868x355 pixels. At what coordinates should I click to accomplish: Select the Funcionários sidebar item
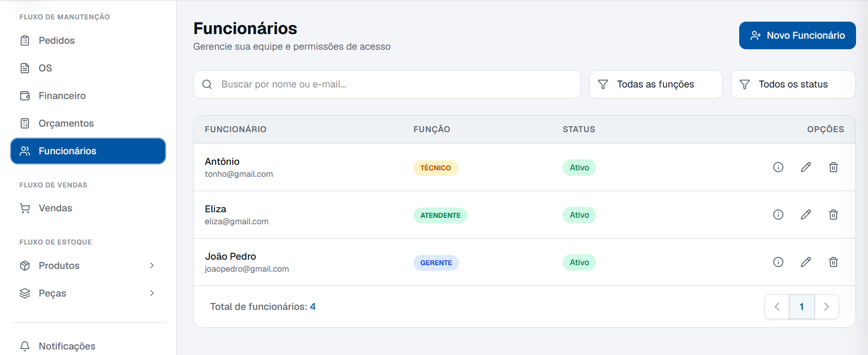coord(88,151)
